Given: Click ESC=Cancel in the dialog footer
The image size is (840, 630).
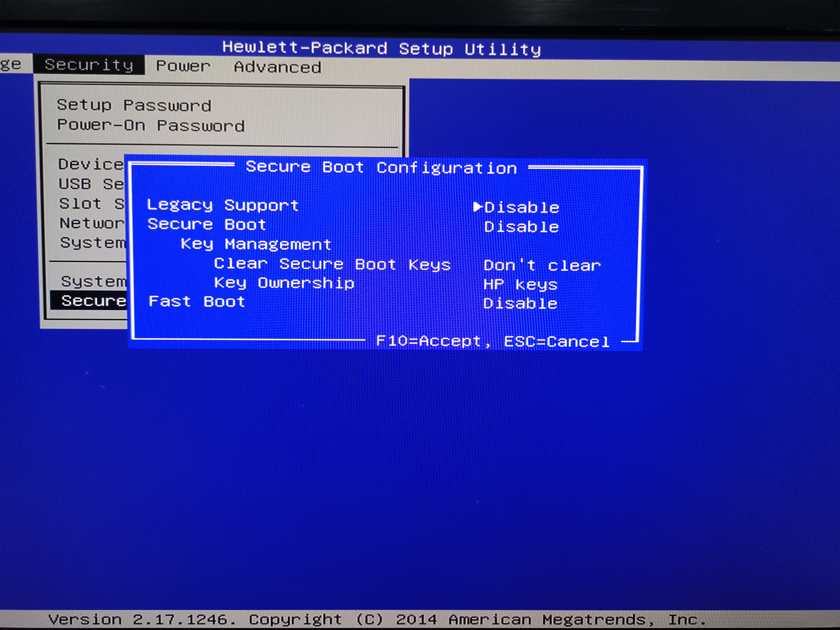Looking at the screenshot, I should click(x=557, y=342).
